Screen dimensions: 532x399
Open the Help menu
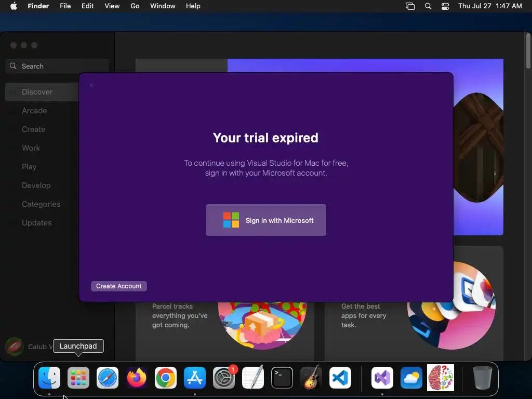[x=193, y=6]
